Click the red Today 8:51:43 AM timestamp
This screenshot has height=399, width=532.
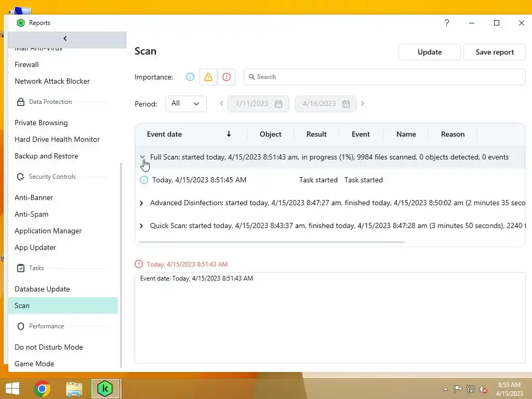click(x=187, y=264)
